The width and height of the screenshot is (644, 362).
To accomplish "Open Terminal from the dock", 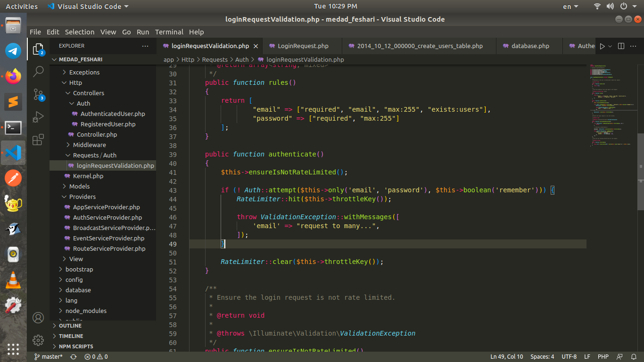I will tap(13, 127).
